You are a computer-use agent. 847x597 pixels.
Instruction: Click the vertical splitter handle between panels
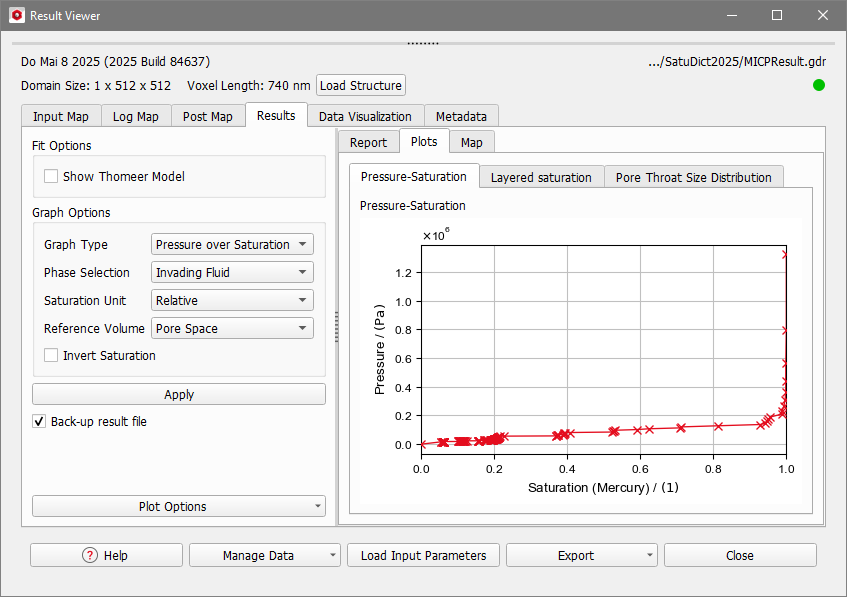(337, 326)
